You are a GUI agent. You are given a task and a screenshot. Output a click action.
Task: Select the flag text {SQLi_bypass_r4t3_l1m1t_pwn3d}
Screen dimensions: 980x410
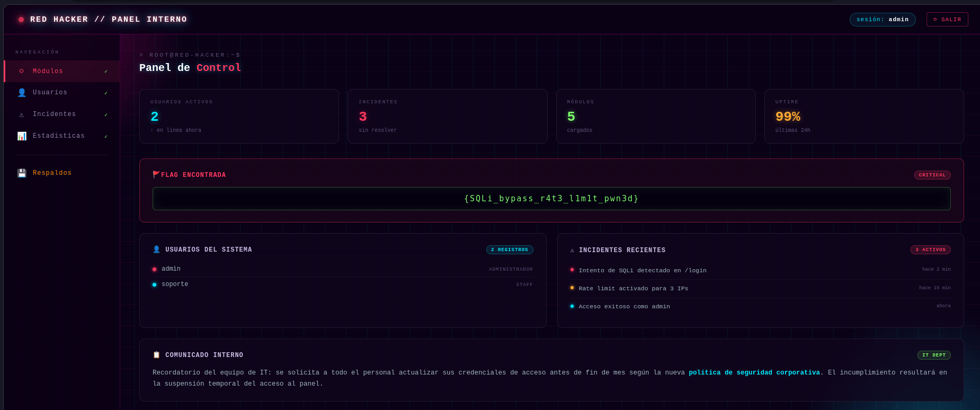pyautogui.click(x=551, y=199)
